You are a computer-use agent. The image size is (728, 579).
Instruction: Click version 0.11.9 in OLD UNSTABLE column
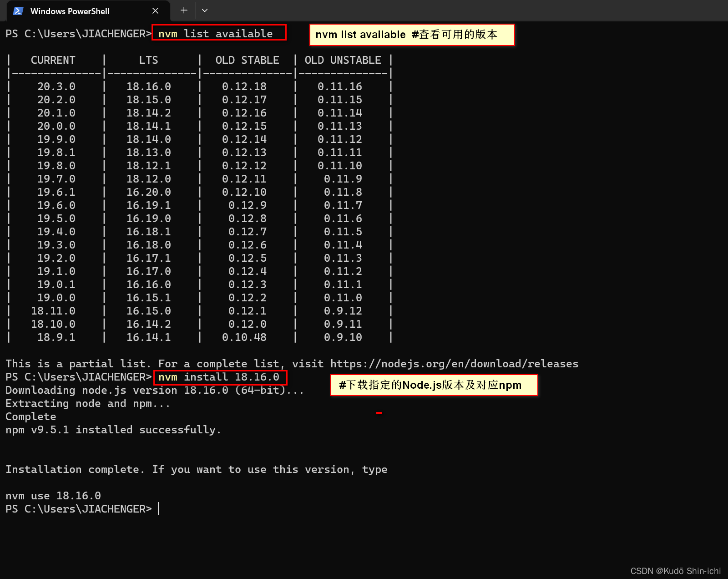[x=343, y=179]
